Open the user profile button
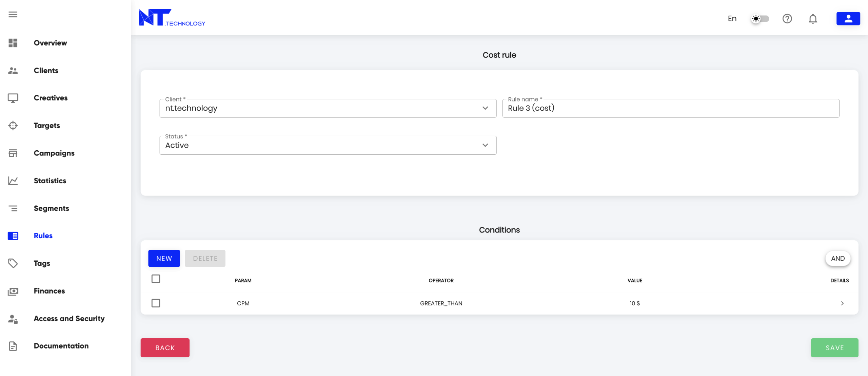This screenshot has height=376, width=868. (x=848, y=19)
